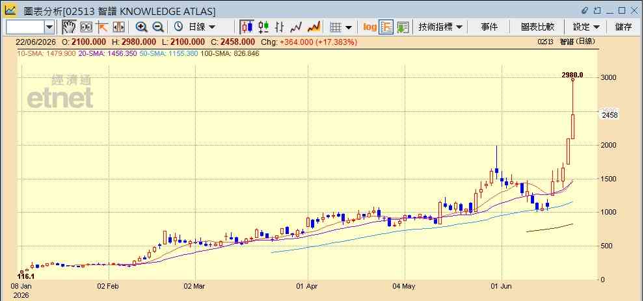
Task: Switch to candlestick chart type
Action: pyautogui.click(x=247, y=27)
